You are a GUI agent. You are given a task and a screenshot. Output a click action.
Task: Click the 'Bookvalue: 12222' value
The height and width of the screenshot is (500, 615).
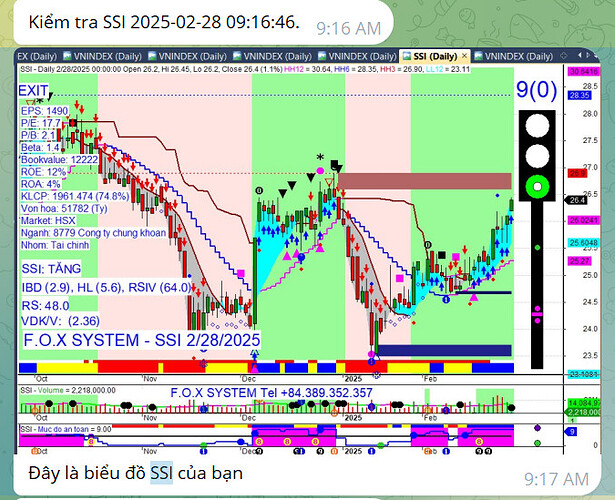coord(59,160)
